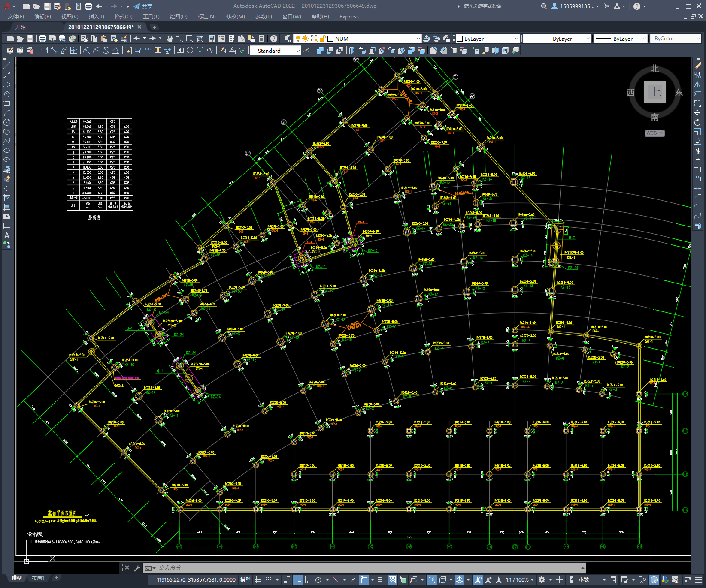Open the ByLayer linetype dropdown
The width and height of the screenshot is (706, 588).
pos(588,39)
